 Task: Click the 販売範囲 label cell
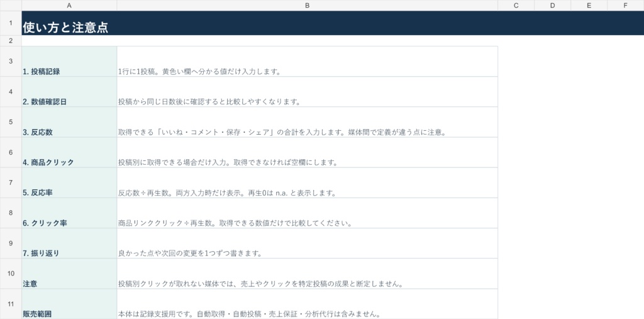[69, 304]
